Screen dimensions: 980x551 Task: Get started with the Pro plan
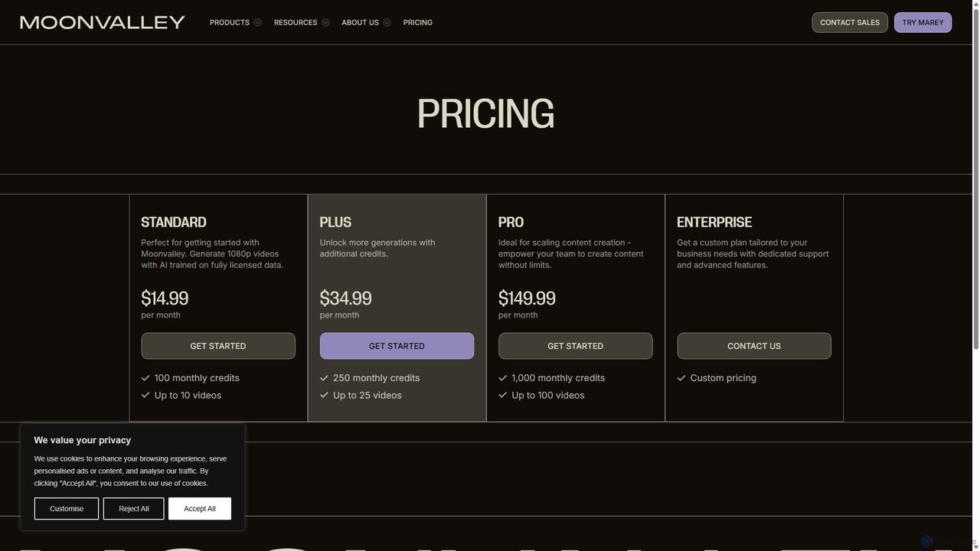(576, 346)
